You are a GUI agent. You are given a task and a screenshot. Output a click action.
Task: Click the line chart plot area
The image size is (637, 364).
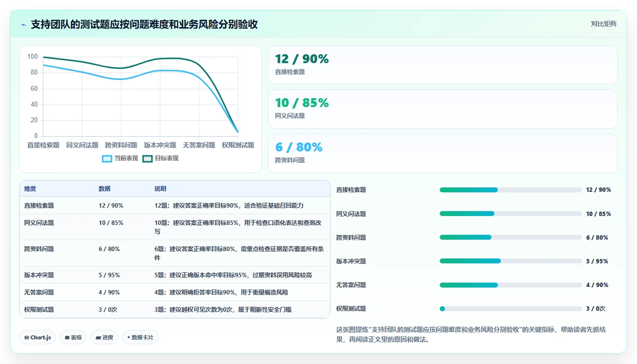[141, 96]
